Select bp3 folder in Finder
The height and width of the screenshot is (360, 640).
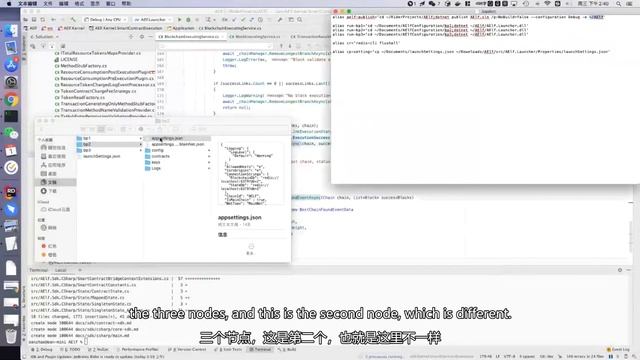click(x=108, y=150)
